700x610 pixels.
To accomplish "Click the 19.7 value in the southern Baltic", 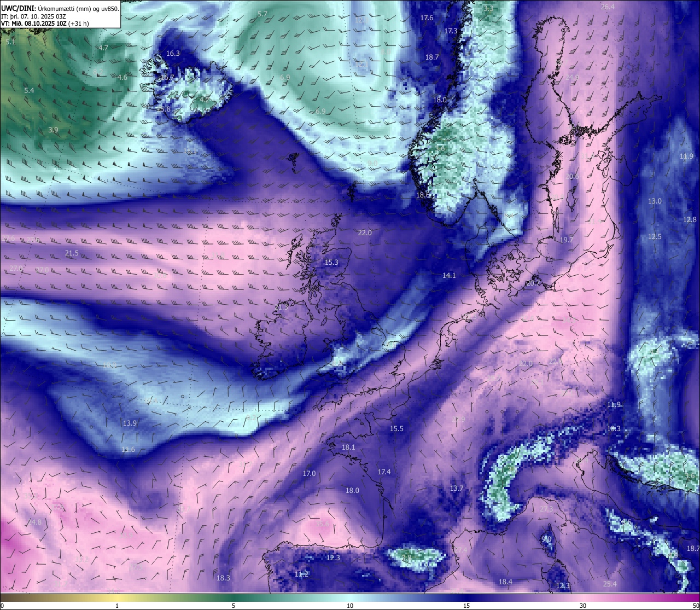I will click(x=567, y=240).
